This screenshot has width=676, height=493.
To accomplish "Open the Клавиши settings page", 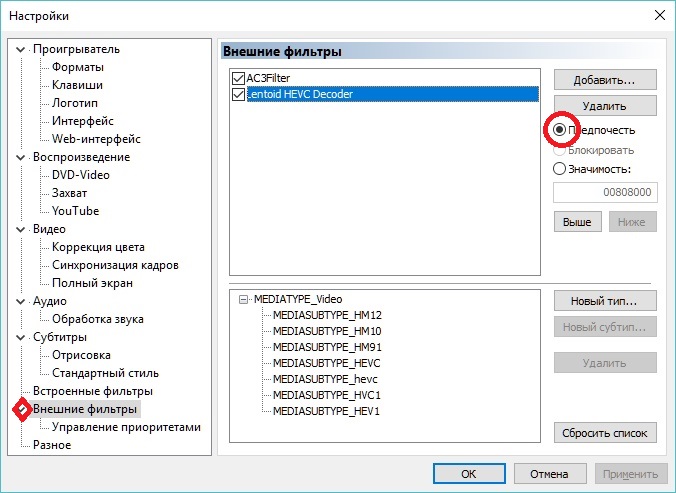I will click(77, 85).
